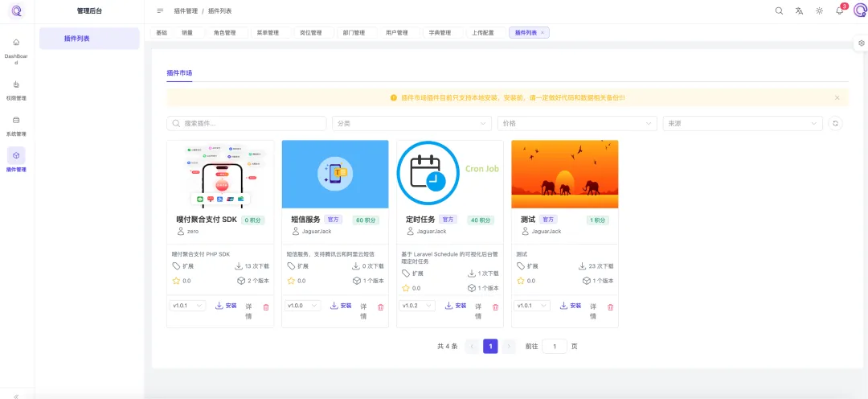Install the 短信服务 plugin

click(x=341, y=306)
